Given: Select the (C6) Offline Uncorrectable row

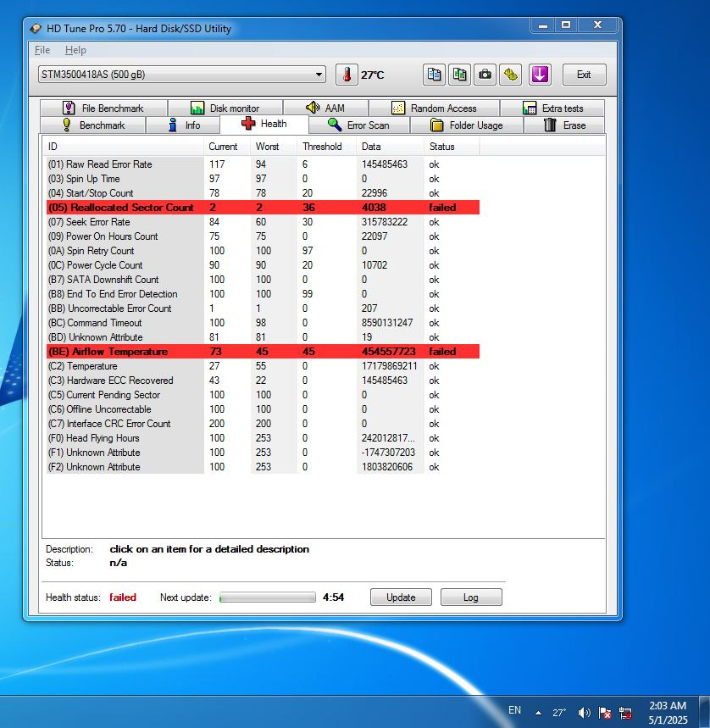Looking at the screenshot, I should (263, 409).
